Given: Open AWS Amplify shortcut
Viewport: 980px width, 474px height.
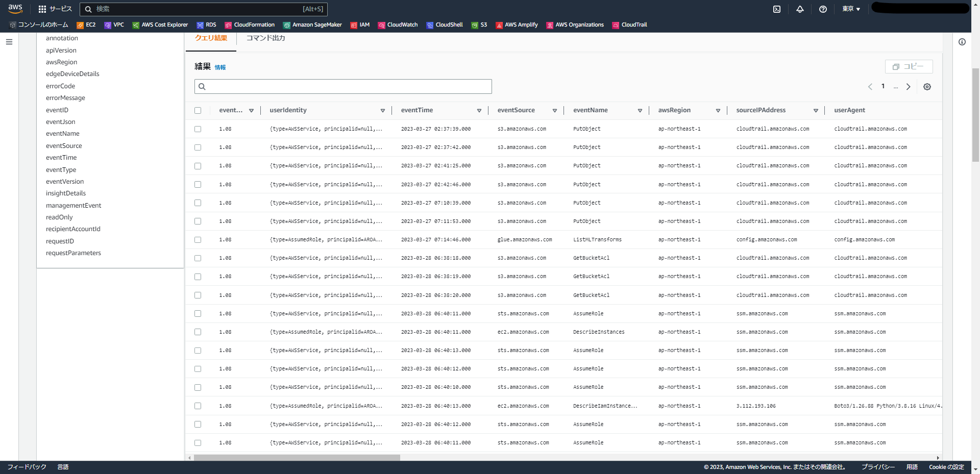Looking at the screenshot, I should tap(517, 25).
